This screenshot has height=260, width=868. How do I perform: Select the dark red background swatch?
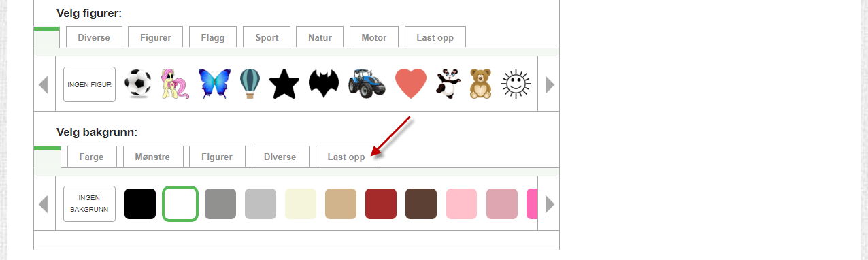381,204
